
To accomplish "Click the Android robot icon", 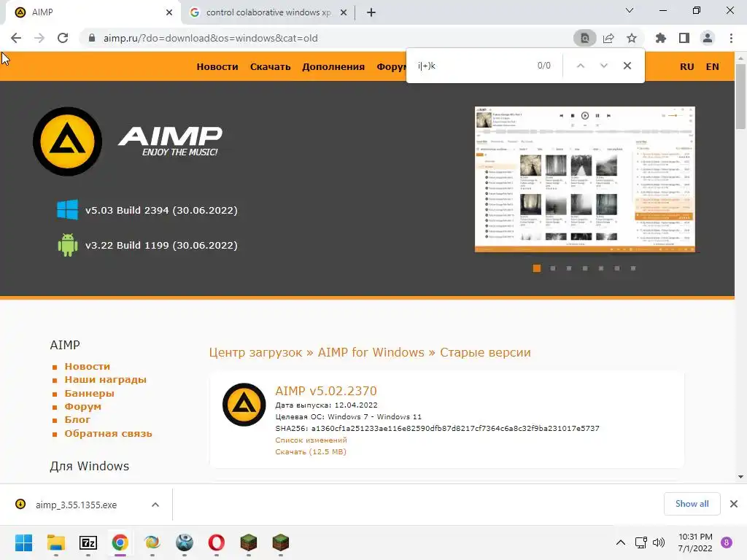I will coord(68,245).
